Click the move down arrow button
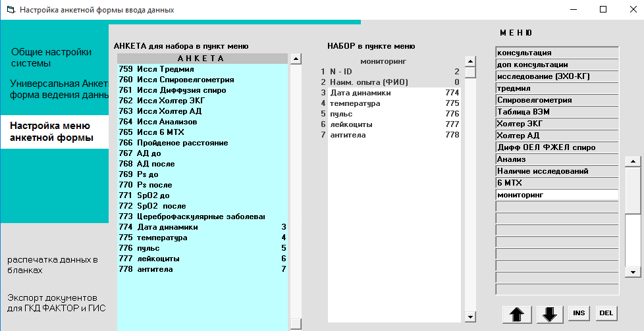 (x=552, y=314)
